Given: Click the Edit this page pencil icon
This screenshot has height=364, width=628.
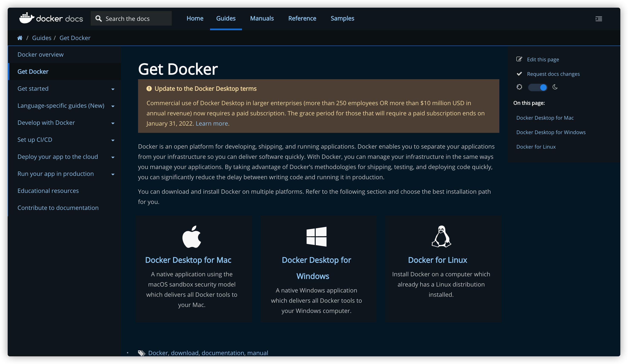Looking at the screenshot, I should pyautogui.click(x=519, y=59).
